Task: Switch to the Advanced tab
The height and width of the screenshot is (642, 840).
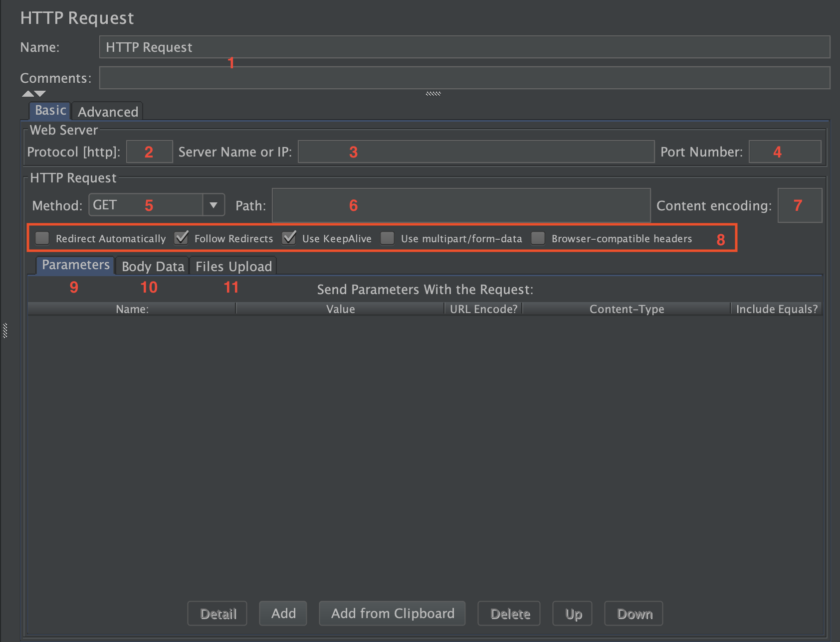Action: tap(108, 112)
